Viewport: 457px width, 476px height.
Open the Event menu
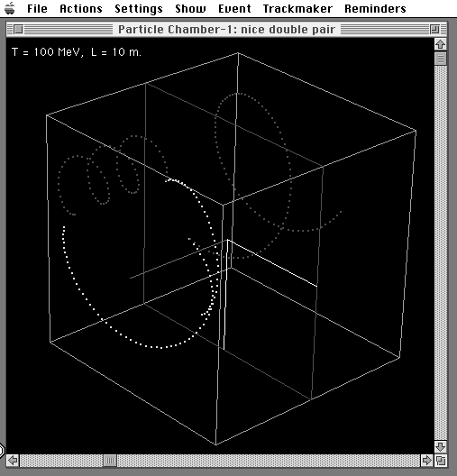(x=234, y=8)
